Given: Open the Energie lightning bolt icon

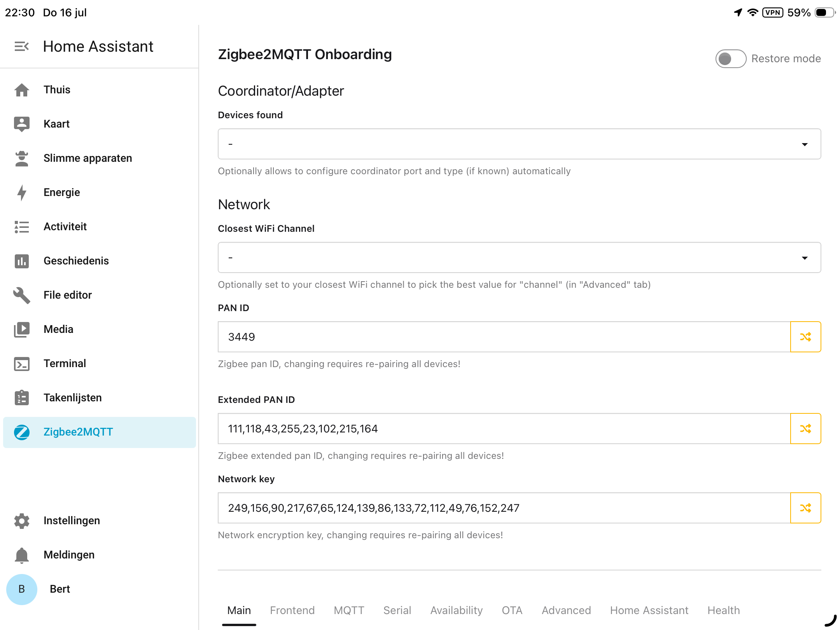Looking at the screenshot, I should pyautogui.click(x=22, y=192).
